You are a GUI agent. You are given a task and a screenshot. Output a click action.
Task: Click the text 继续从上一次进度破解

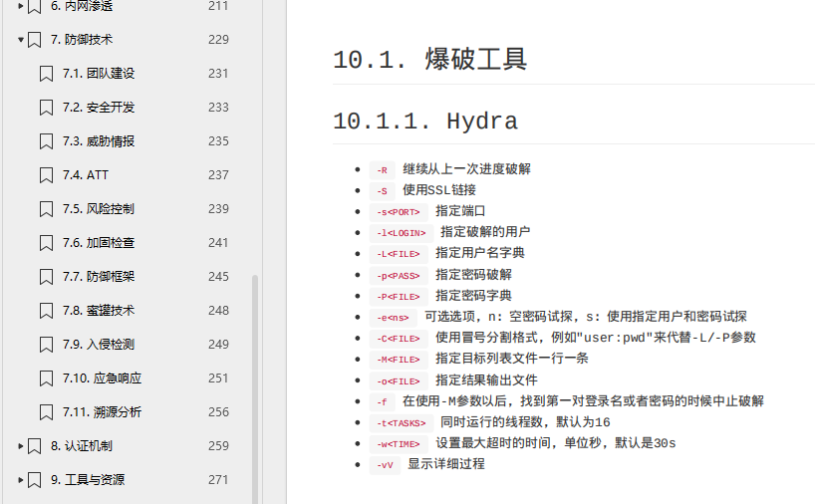point(466,169)
